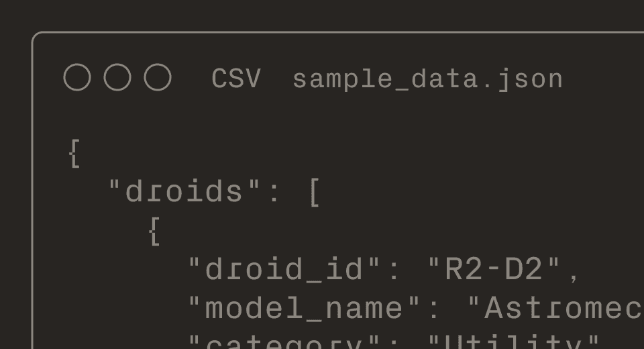
Task: Click the curly brace opening the first droid object
Action: pyautogui.click(x=154, y=231)
